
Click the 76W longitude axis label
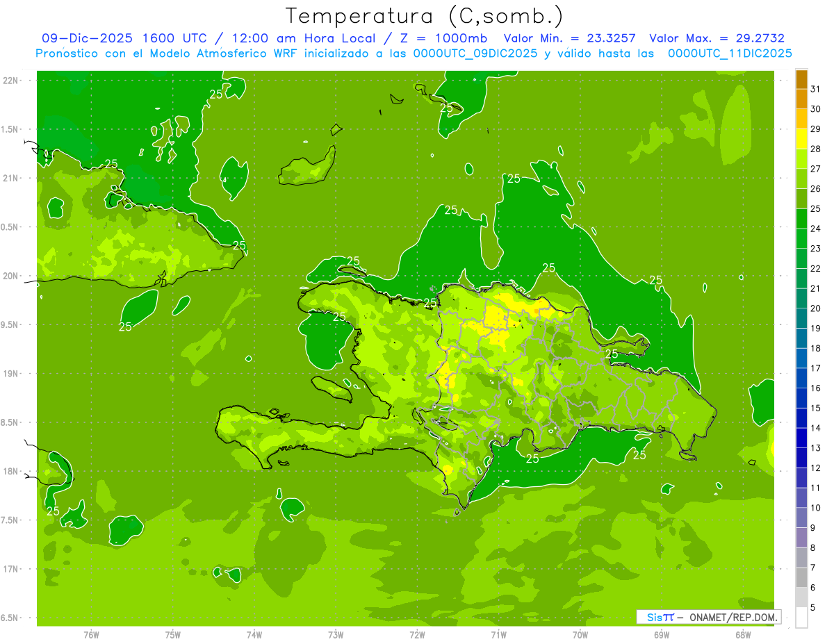pyautogui.click(x=91, y=634)
